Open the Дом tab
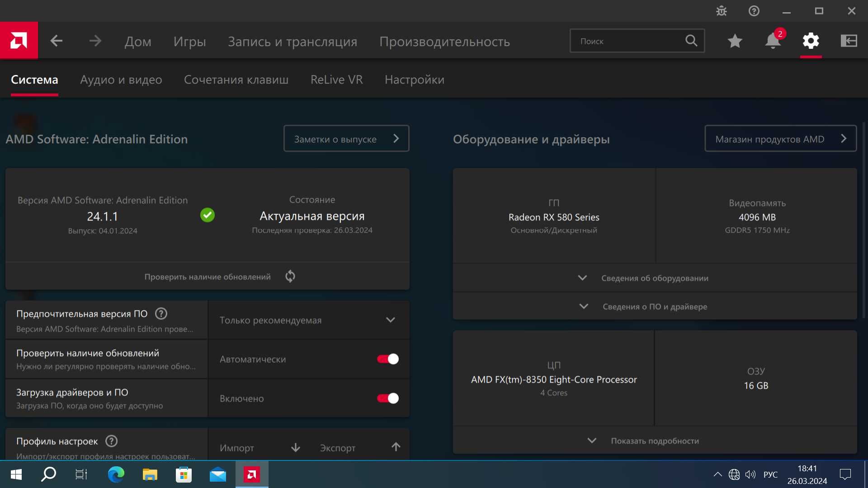 138,42
